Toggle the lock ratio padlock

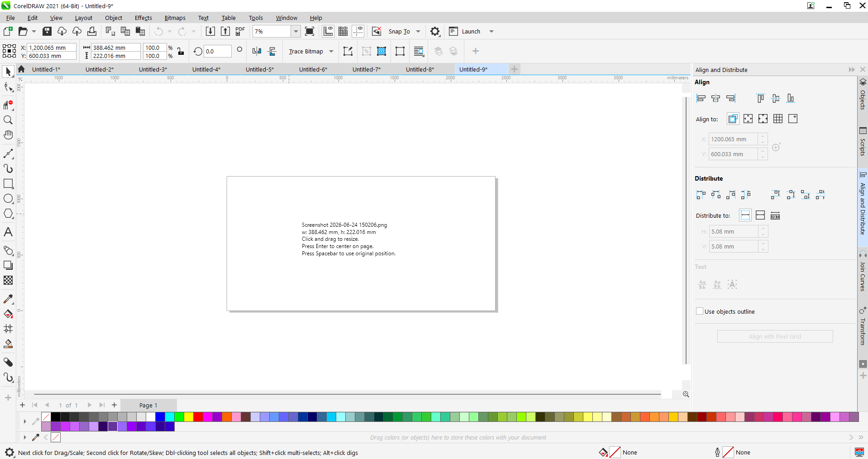point(181,51)
